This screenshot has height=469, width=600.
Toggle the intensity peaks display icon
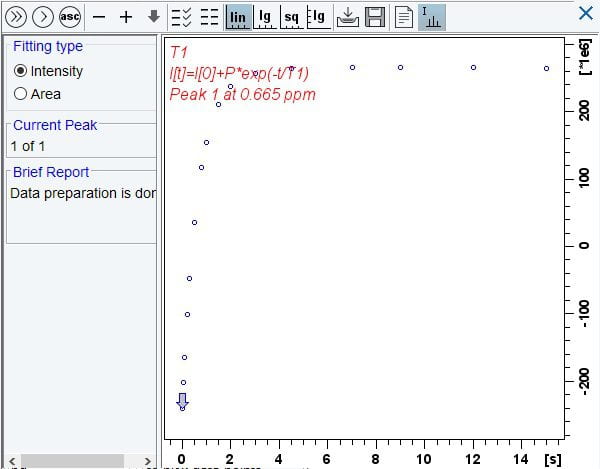pyautogui.click(x=431, y=16)
